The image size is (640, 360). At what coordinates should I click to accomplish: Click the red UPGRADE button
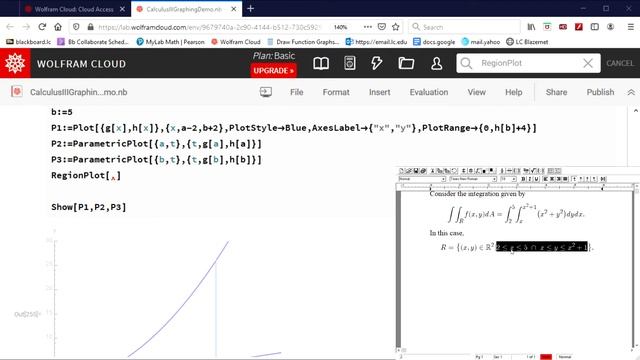pyautogui.click(x=273, y=71)
